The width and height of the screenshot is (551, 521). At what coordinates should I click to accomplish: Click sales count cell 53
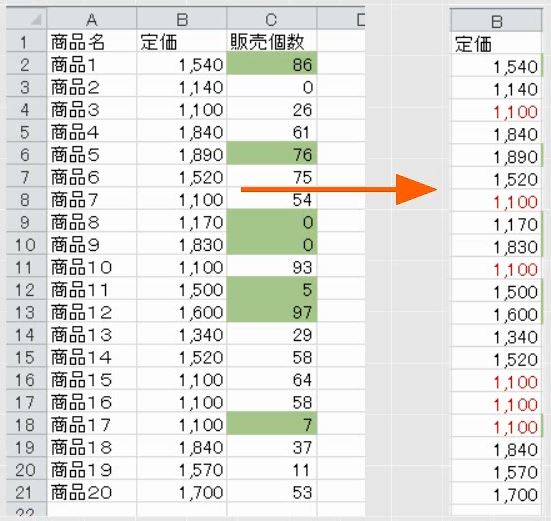272,491
